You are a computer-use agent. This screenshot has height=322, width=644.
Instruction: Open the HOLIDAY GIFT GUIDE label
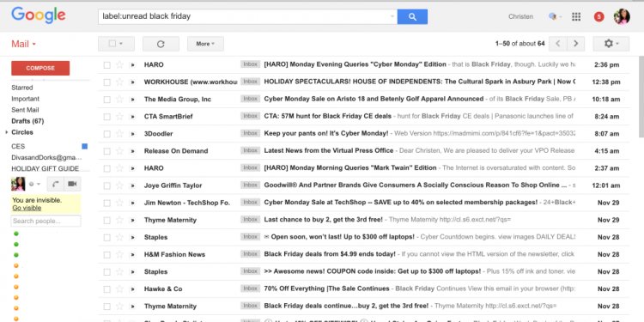point(46,168)
